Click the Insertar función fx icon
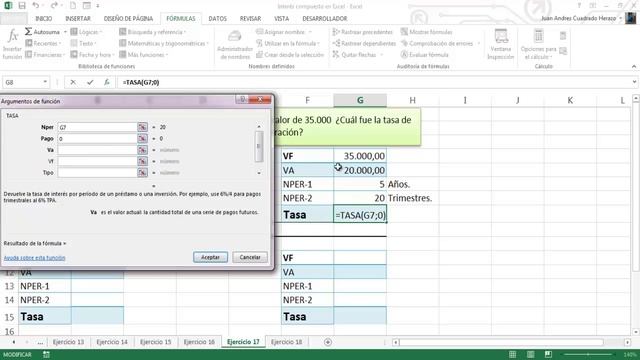This screenshot has height=360, width=640. [x=12, y=44]
